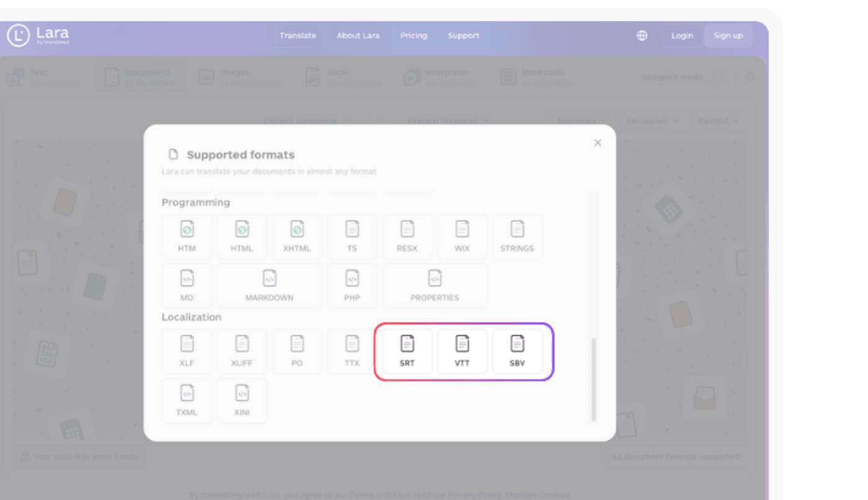
Task: Click the Login button
Action: (x=682, y=36)
